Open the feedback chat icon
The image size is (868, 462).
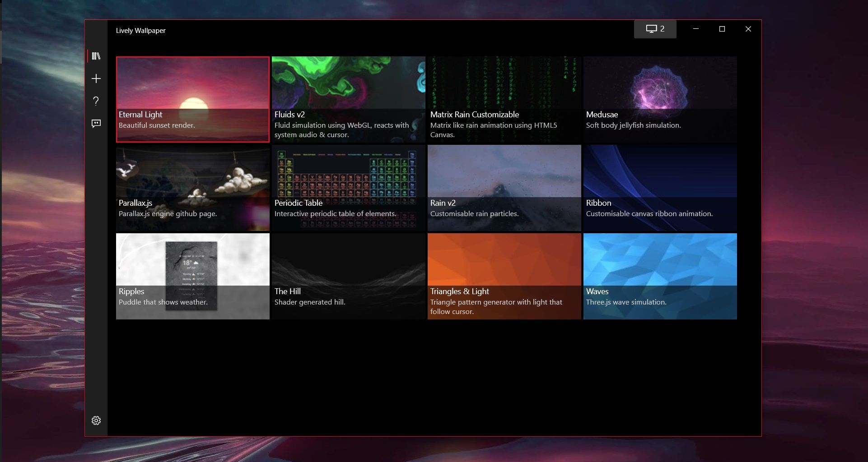(96, 124)
